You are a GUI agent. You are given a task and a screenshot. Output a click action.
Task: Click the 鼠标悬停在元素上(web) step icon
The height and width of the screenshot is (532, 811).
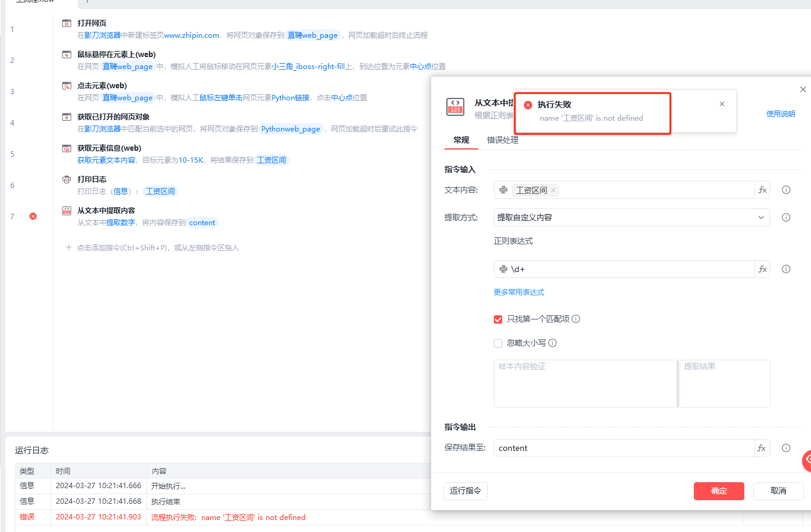[67, 55]
